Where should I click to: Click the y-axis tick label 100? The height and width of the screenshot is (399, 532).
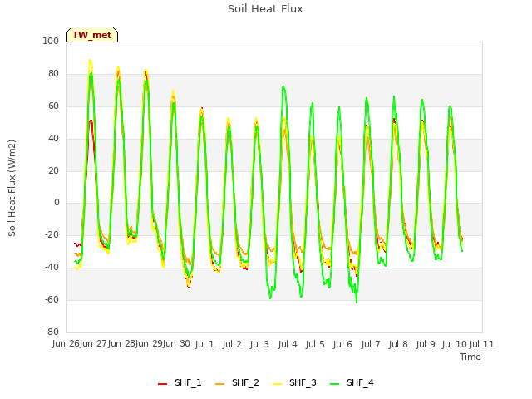coord(51,41)
